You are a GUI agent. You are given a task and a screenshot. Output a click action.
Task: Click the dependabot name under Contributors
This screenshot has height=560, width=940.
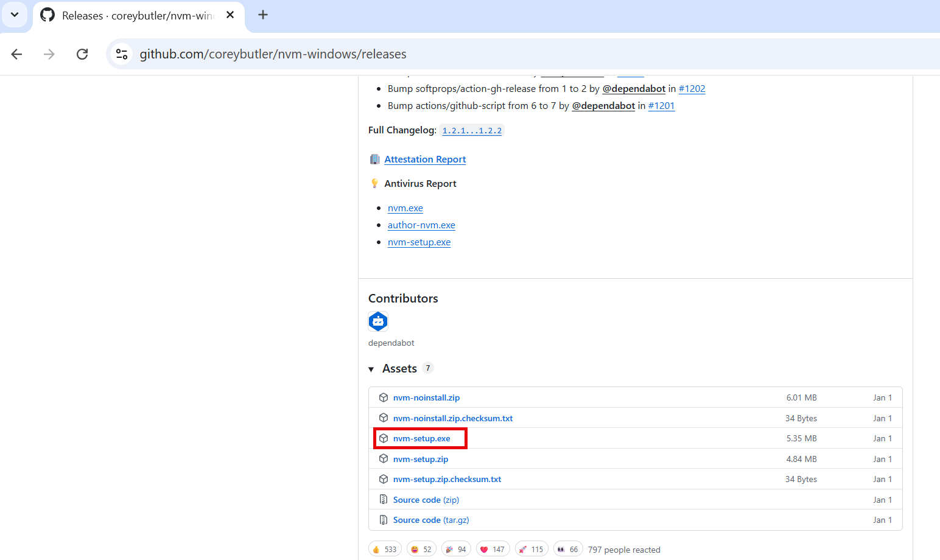click(391, 343)
